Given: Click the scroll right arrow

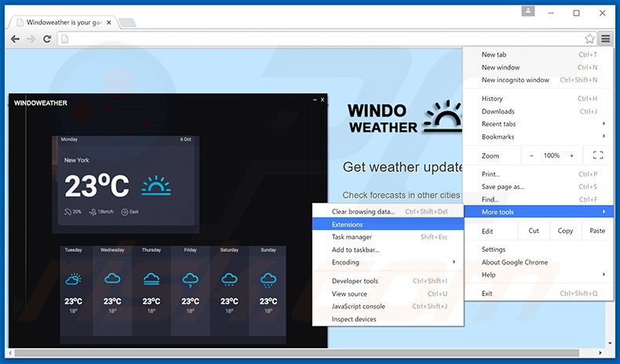Looking at the screenshot, I should pyautogui.click(x=600, y=352).
